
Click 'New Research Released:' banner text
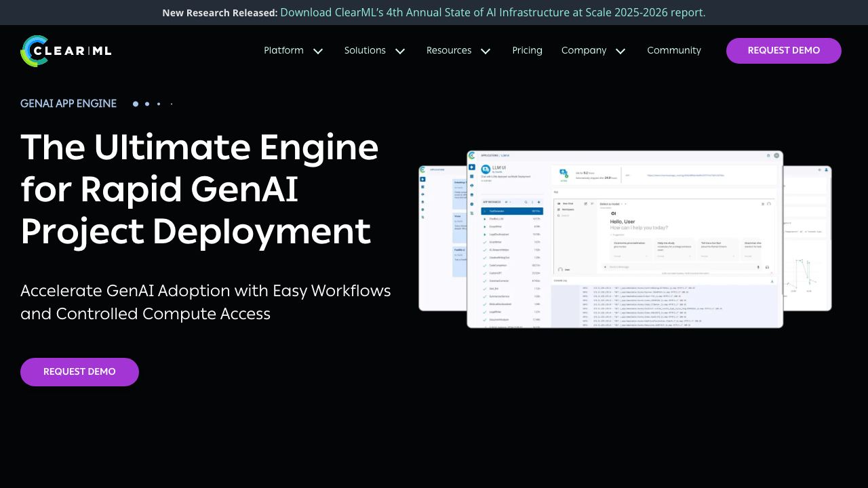click(220, 12)
